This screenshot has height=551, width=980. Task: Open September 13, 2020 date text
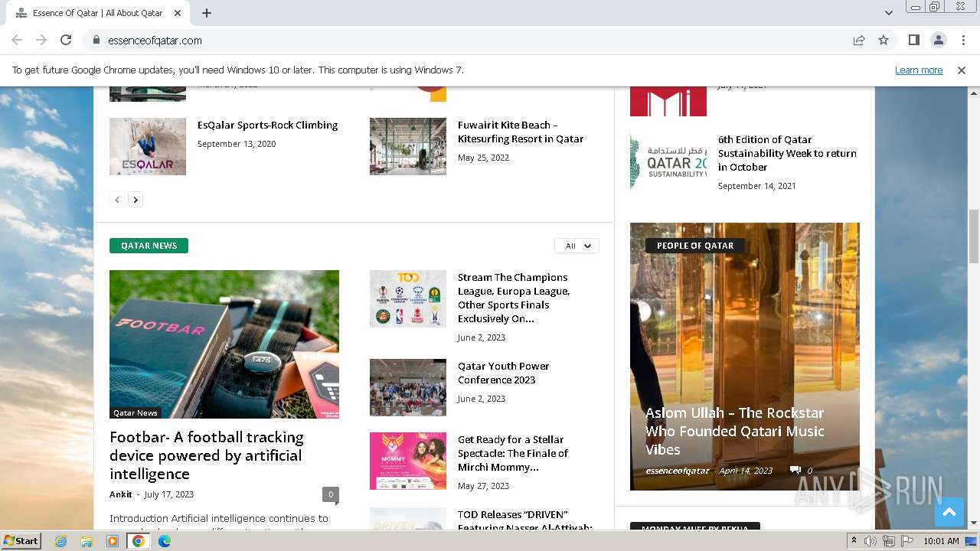(x=237, y=144)
